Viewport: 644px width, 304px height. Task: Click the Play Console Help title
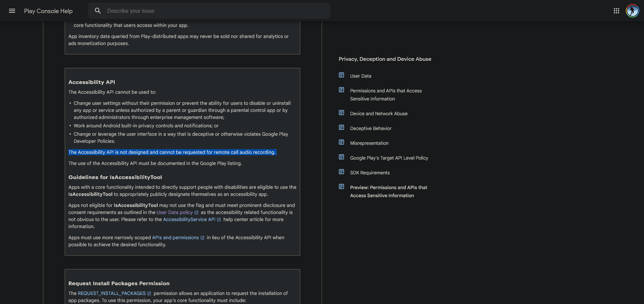48,11
